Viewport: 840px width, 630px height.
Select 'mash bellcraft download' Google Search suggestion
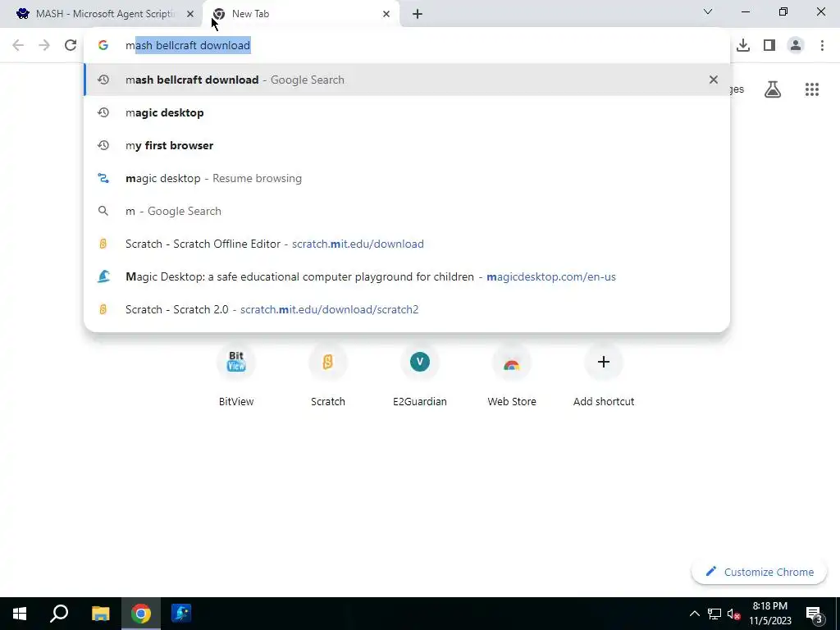click(x=407, y=80)
